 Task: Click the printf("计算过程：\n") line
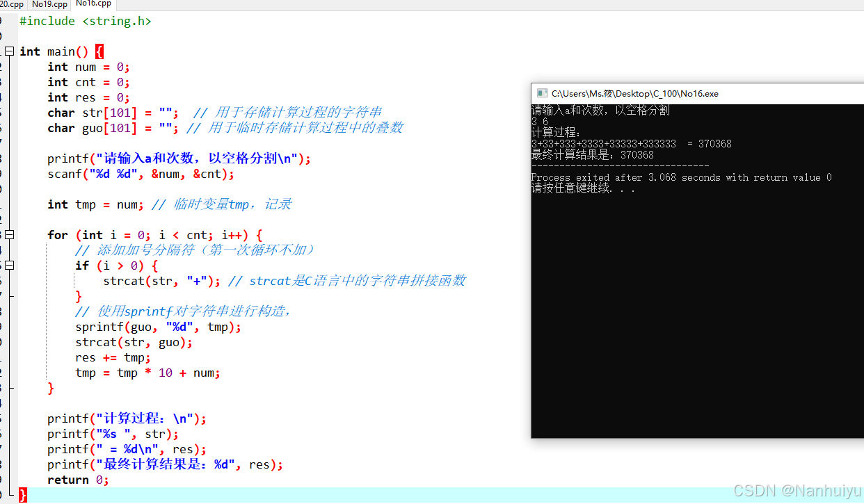[x=127, y=418]
